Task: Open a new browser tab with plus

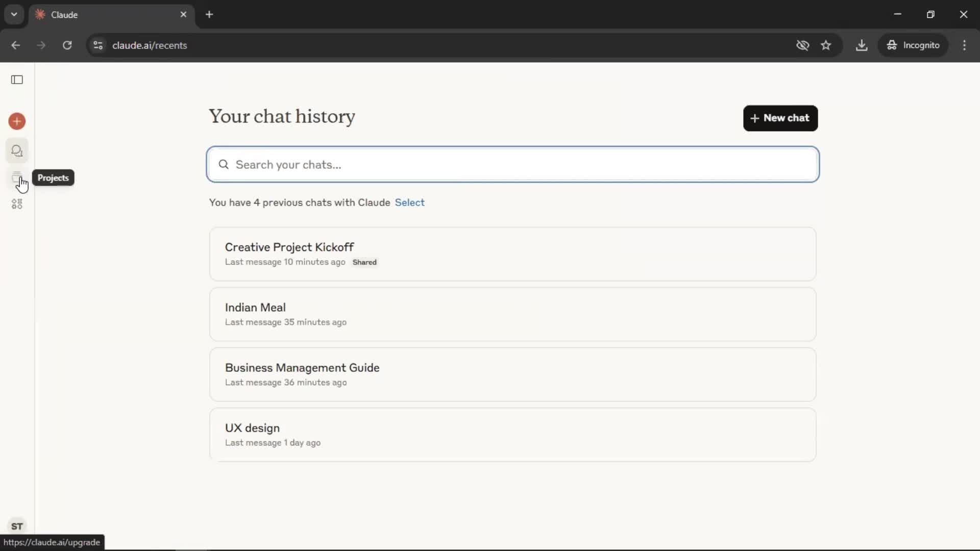Action: (x=209, y=15)
